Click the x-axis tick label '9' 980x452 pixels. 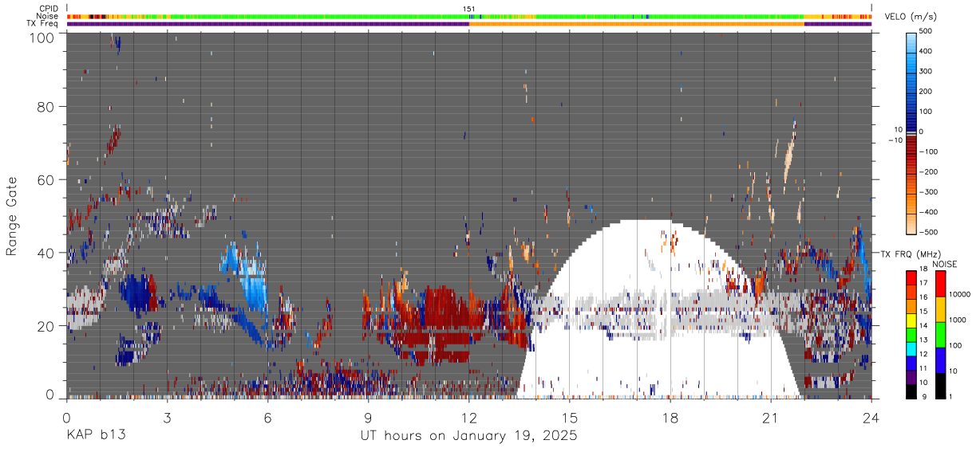[368, 418]
